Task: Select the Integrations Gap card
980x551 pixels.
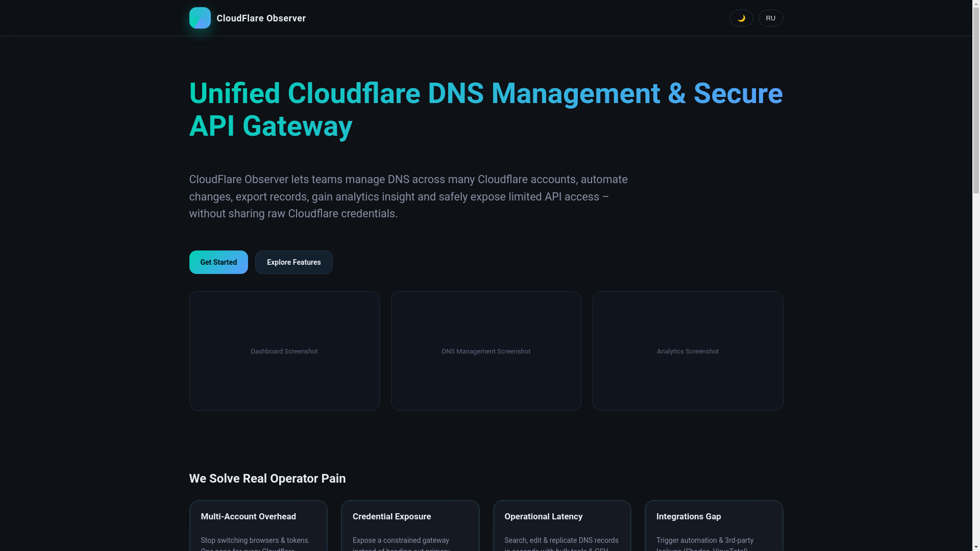Action: 714,525
